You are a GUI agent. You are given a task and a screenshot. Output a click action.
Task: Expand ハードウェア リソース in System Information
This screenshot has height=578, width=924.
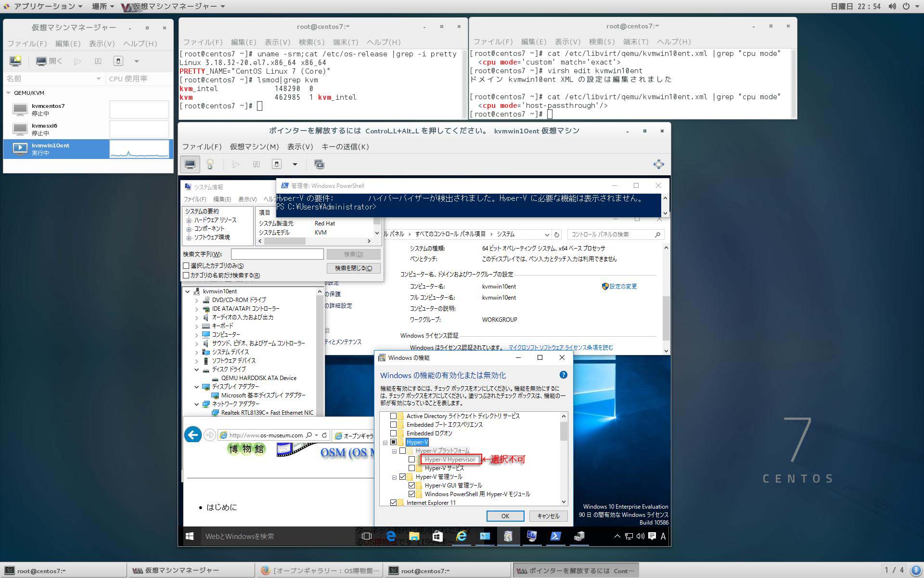click(x=189, y=221)
